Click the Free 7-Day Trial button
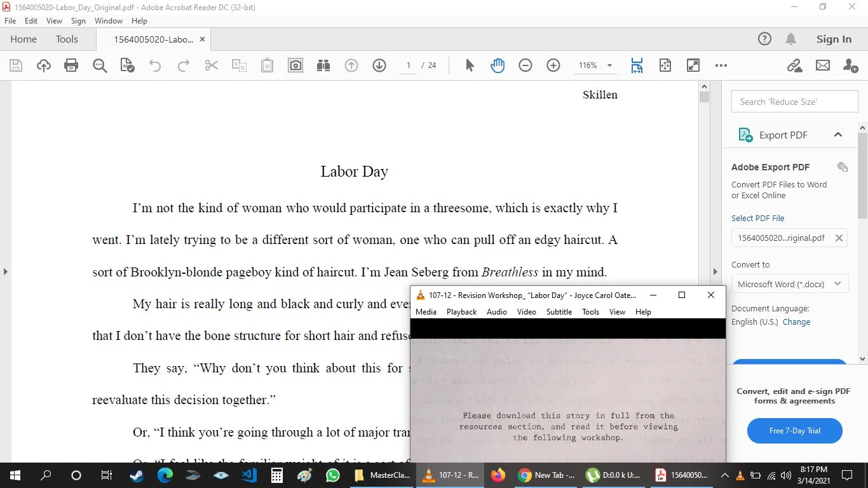 point(795,431)
